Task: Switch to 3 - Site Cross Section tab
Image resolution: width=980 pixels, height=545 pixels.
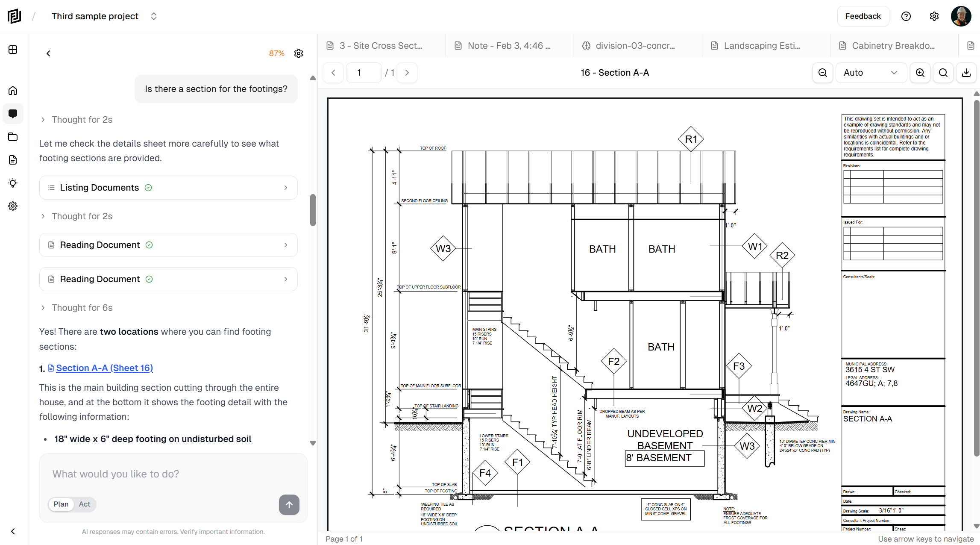Action: coord(381,46)
